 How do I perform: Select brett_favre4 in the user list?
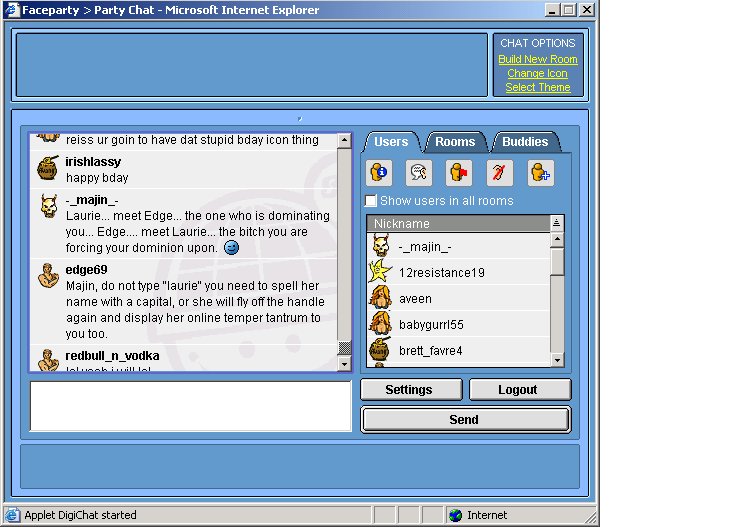459,350
